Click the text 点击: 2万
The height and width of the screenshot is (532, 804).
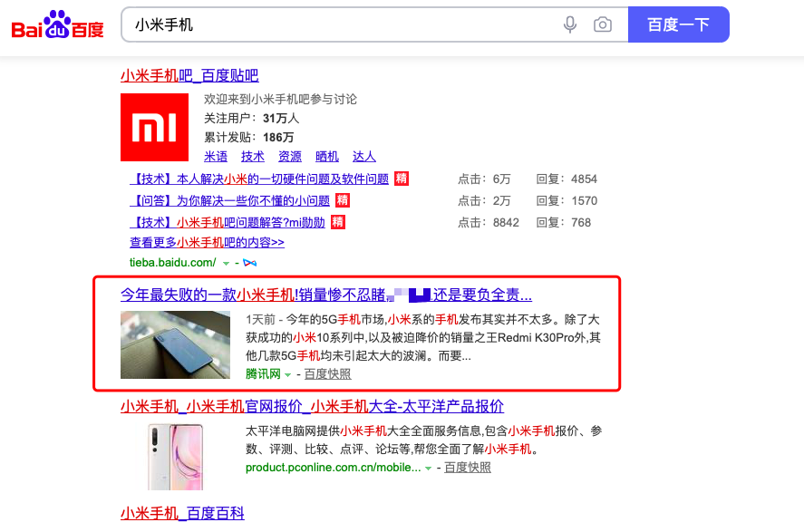[x=484, y=200]
